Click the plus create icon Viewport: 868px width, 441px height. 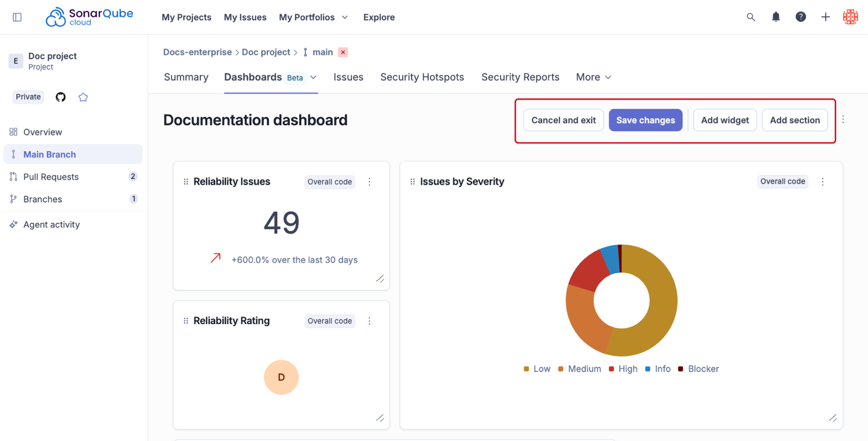click(826, 17)
